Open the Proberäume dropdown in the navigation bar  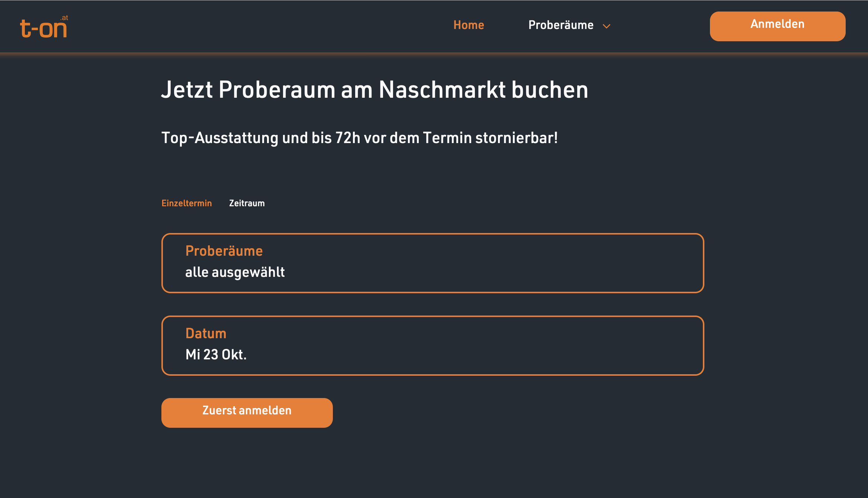(x=561, y=25)
